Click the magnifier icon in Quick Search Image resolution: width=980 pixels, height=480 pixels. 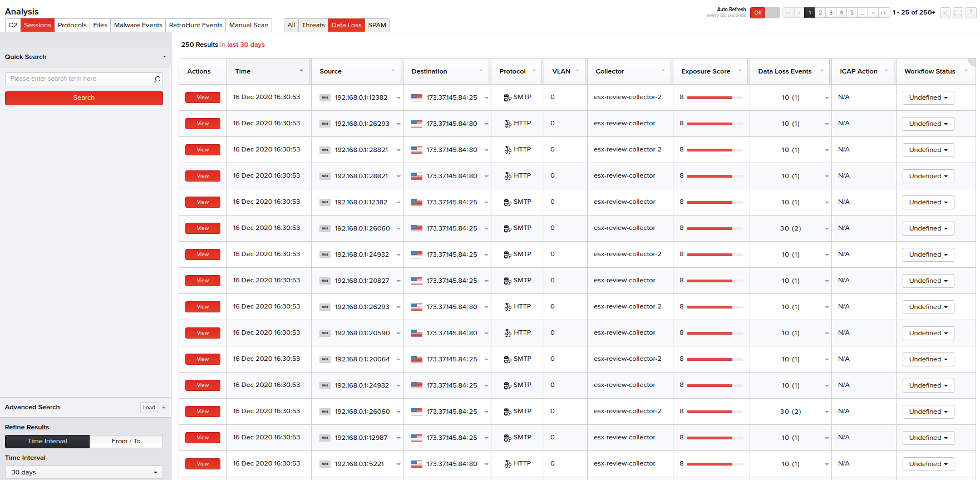pos(157,79)
